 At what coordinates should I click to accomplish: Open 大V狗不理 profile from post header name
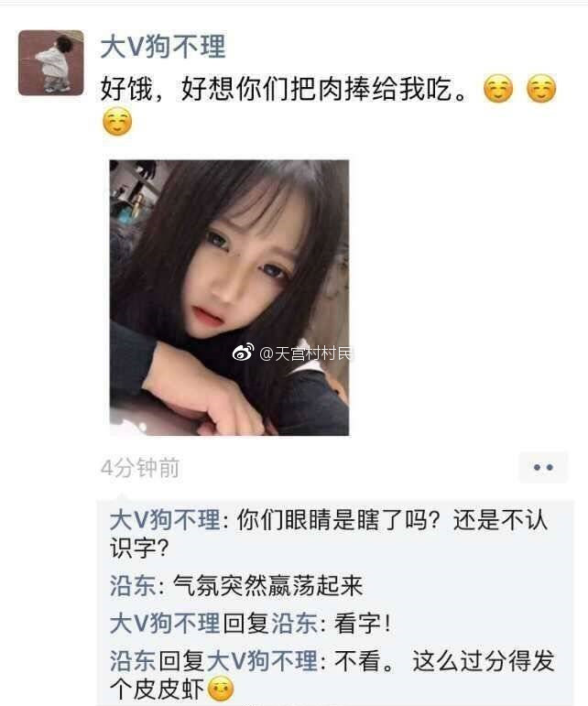[163, 47]
